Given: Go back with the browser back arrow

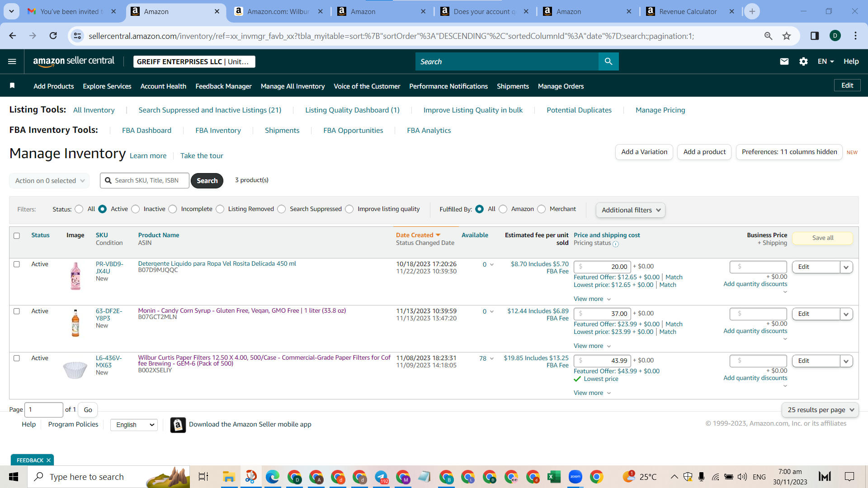Looking at the screenshot, I should tap(13, 36).
